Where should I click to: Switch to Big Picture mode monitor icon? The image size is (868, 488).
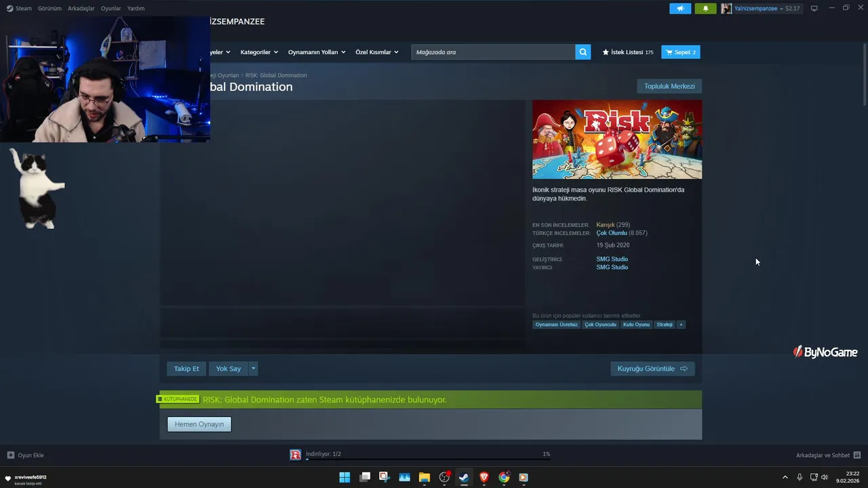pyautogui.click(x=814, y=8)
